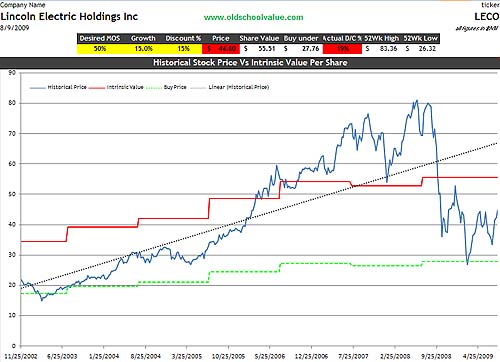The width and height of the screenshot is (500, 362).
Task: Select the 55.51 Share Value cell
Action: pyautogui.click(x=260, y=49)
